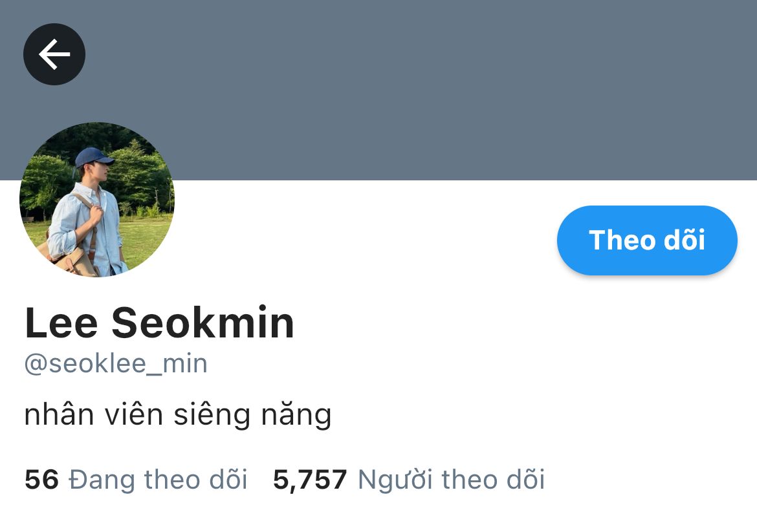Tap the dark circular back button
Viewport: 757px width, 532px height.
click(54, 54)
